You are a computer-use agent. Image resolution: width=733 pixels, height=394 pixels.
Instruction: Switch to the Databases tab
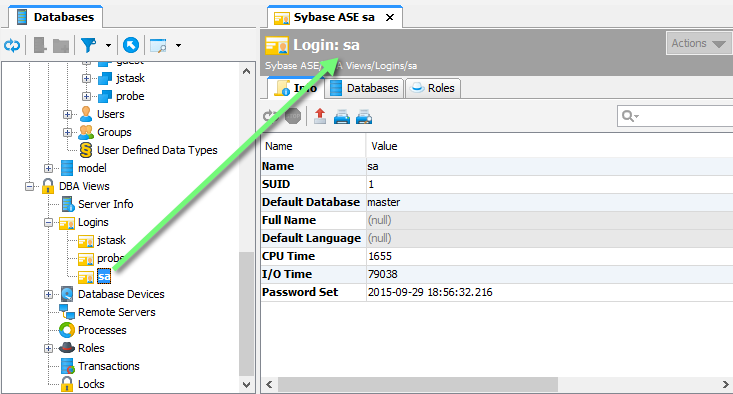[365, 88]
